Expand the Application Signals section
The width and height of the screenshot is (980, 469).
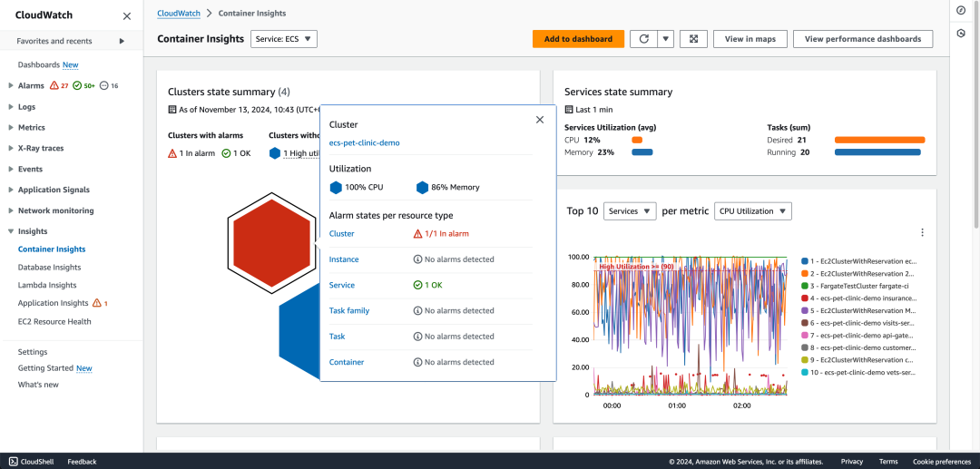click(x=11, y=190)
